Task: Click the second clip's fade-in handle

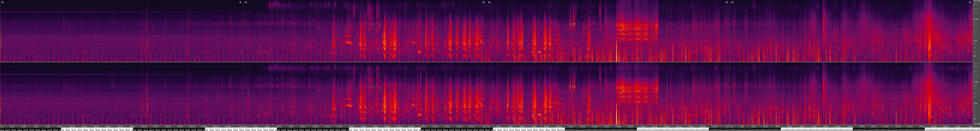Action: click(x=246, y=2)
